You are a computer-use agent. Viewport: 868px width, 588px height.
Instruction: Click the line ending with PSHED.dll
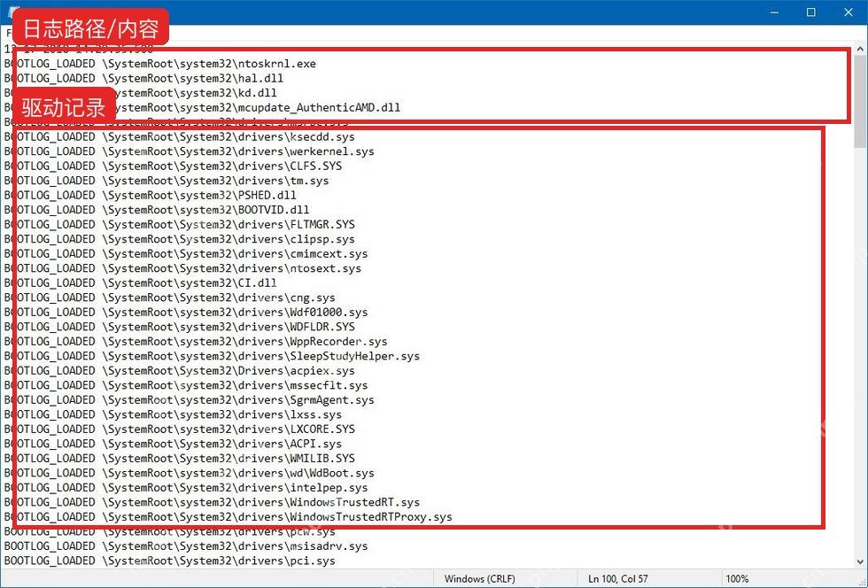(150, 196)
